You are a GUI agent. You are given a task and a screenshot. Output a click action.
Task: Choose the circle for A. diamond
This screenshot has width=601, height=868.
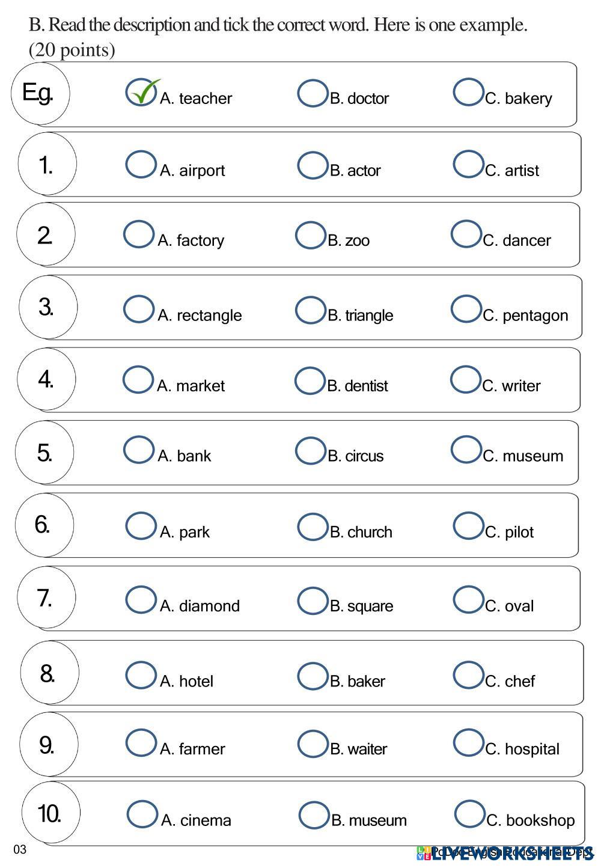141,600
